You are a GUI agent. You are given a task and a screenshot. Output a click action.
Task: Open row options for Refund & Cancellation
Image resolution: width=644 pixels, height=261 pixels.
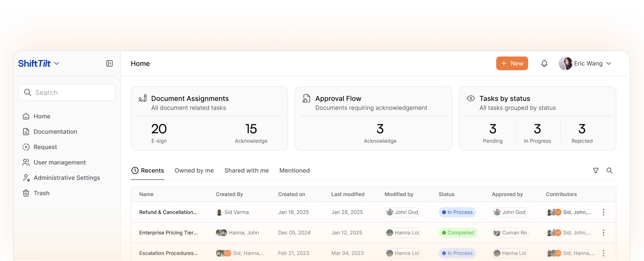click(x=603, y=212)
